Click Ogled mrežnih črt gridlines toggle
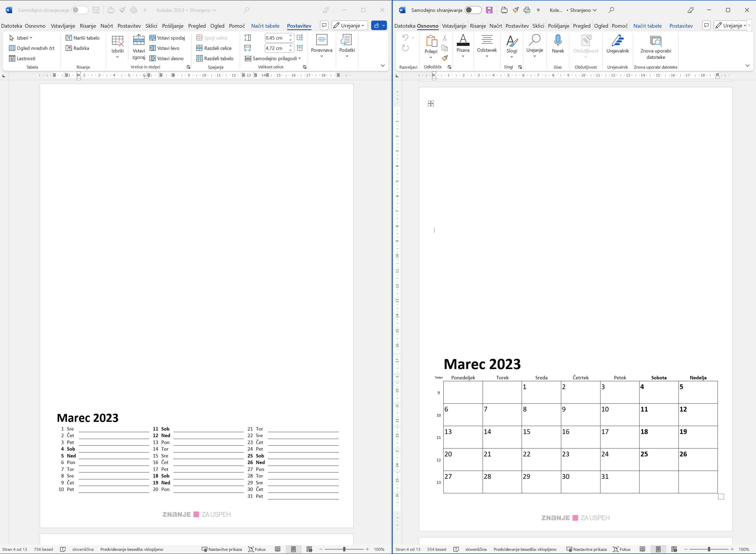 (x=32, y=48)
